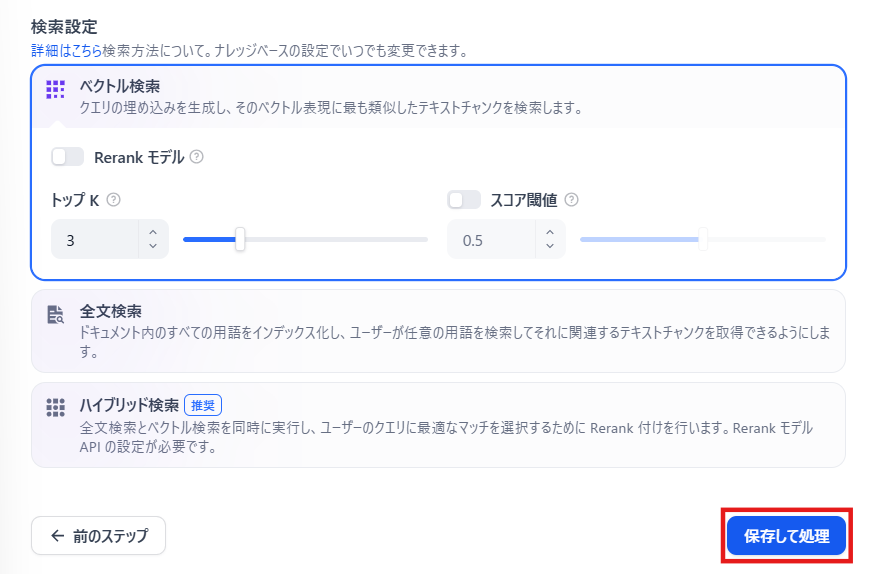Click the full-text search document icon
Viewport: 874px width, 574px height.
(x=55, y=315)
